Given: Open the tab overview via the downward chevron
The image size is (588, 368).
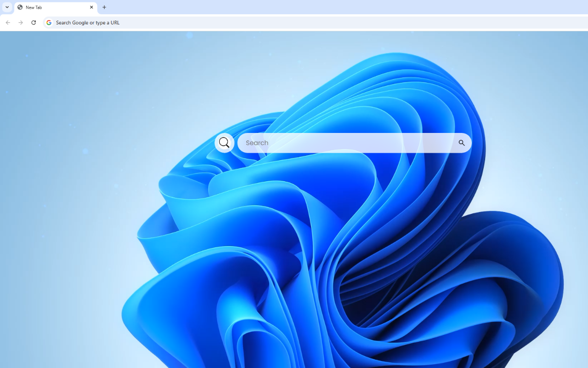Looking at the screenshot, I should tap(6, 7).
